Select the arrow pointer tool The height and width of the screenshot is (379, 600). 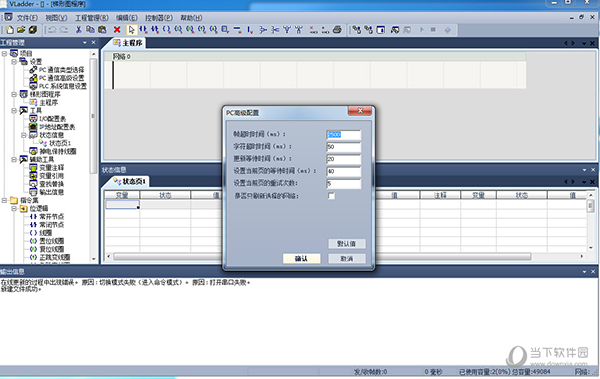tap(132, 30)
